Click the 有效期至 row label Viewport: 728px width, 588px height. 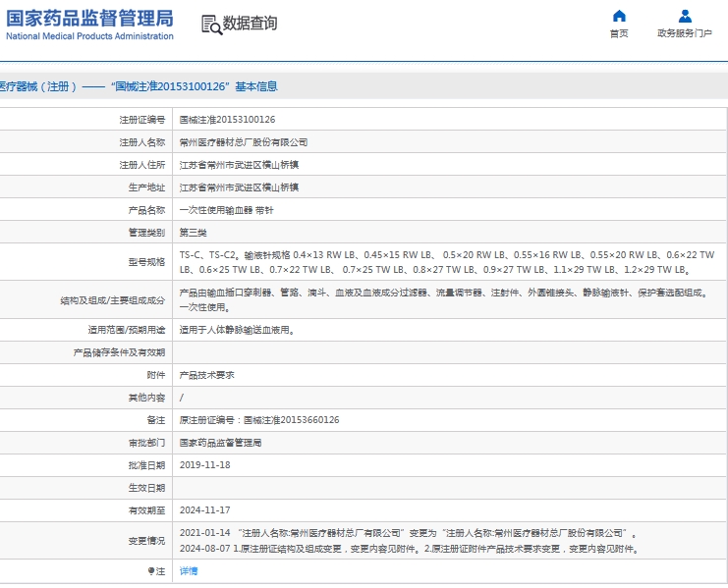(146, 510)
